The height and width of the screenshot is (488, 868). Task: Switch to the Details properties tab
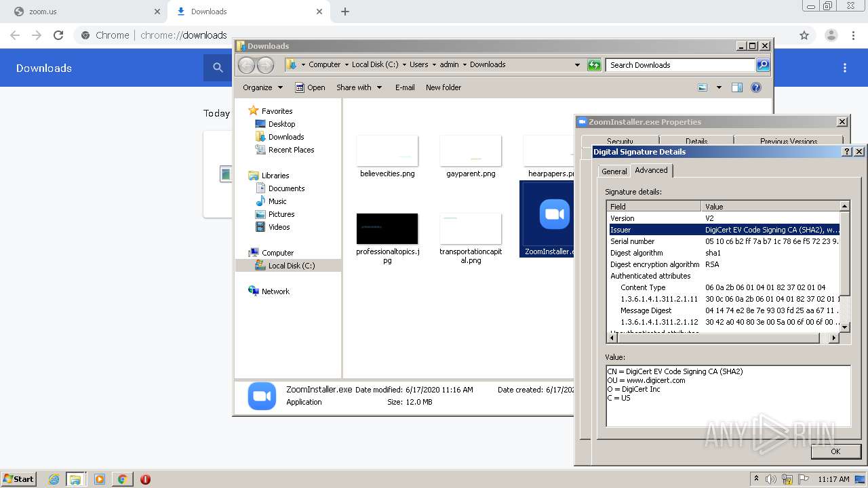tap(696, 141)
